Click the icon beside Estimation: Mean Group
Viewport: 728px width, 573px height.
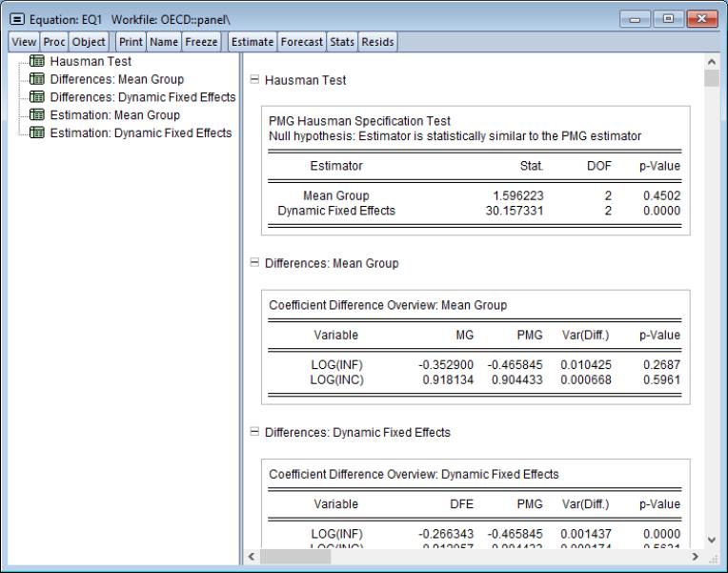[x=39, y=115]
